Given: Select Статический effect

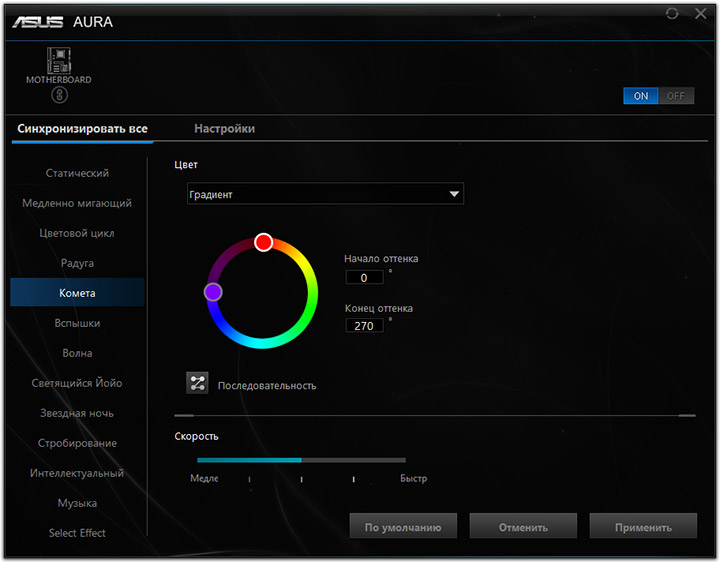Looking at the screenshot, I should click(x=77, y=173).
